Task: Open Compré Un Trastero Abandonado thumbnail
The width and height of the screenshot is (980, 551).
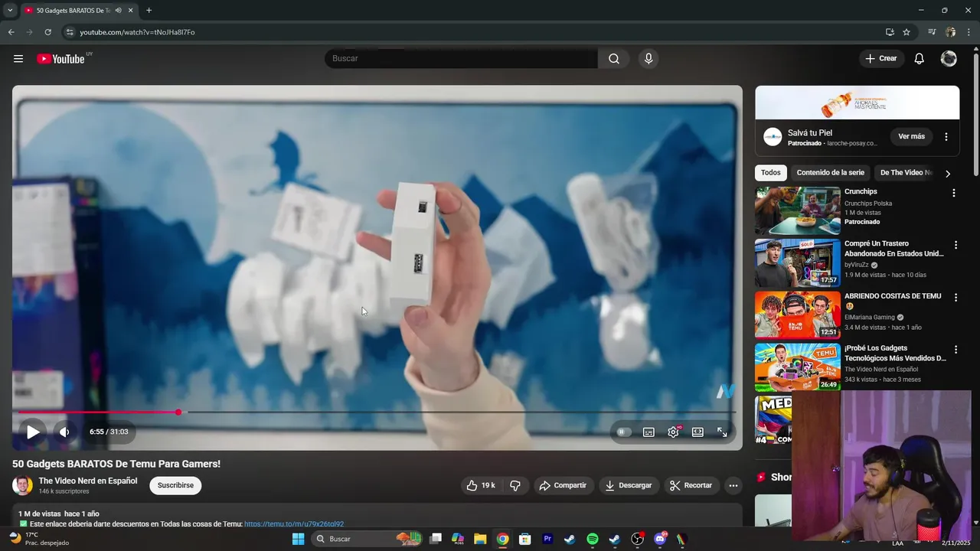Action: click(x=798, y=262)
